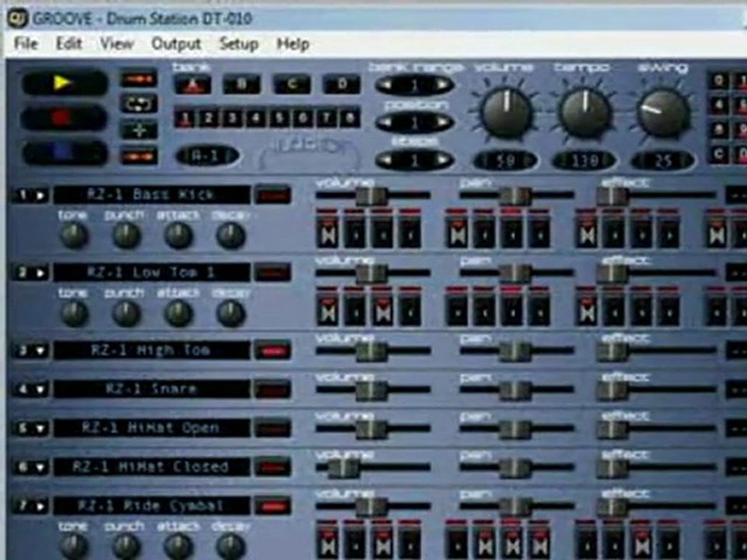
Task: Select bank C
Action: coord(292,85)
